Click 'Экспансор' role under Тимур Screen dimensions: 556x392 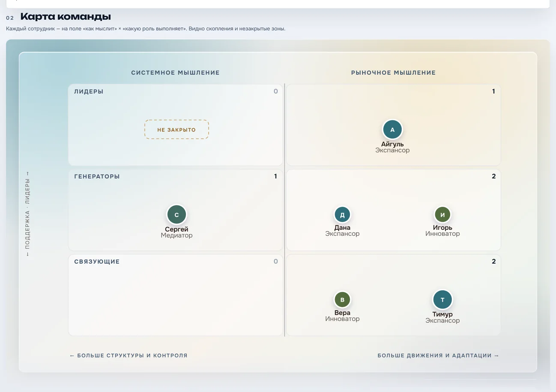pyautogui.click(x=442, y=321)
